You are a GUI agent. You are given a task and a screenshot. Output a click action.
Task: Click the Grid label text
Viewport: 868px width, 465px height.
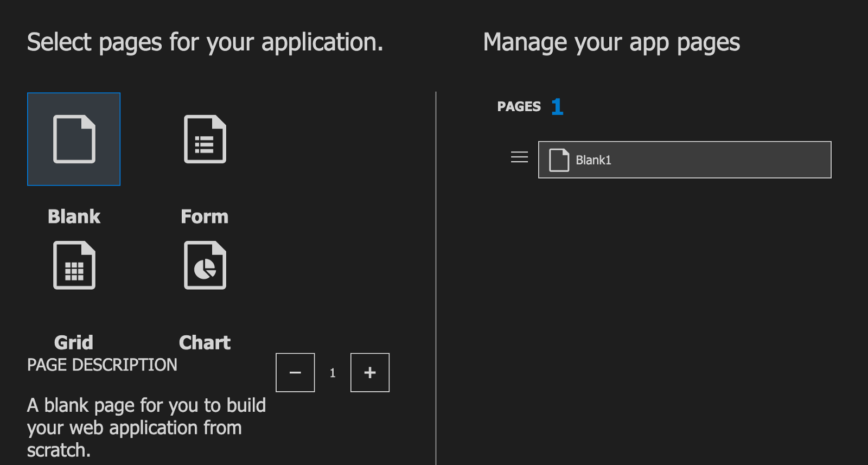[74, 342]
